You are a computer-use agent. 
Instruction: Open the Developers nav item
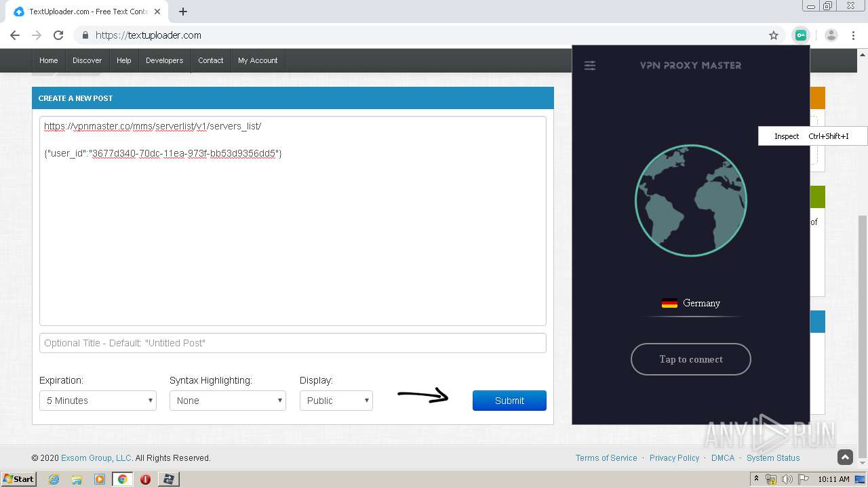[x=164, y=60]
